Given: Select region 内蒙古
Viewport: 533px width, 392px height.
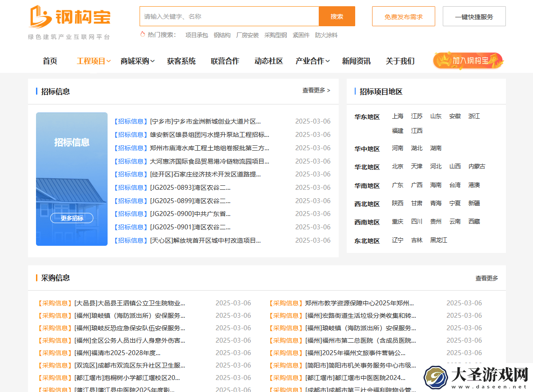Looking at the screenshot, I should click(477, 167).
